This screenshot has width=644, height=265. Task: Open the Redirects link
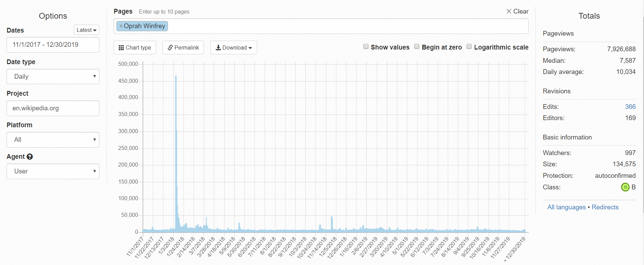(605, 207)
